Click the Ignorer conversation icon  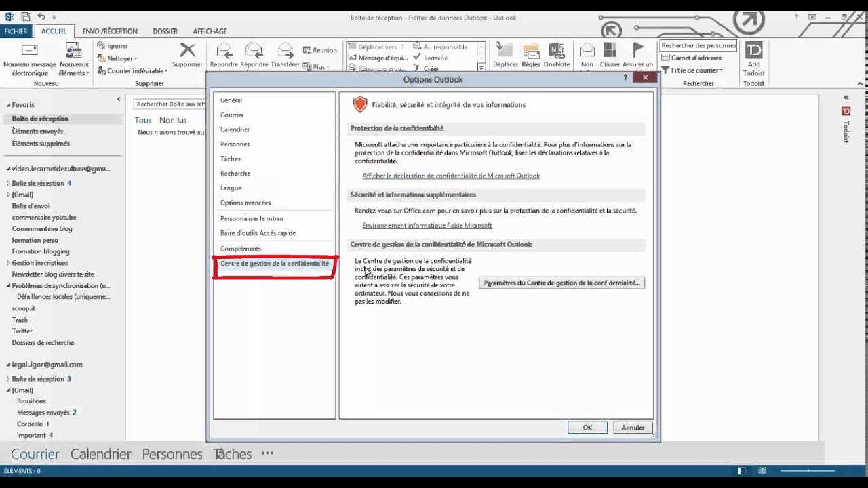click(x=102, y=46)
